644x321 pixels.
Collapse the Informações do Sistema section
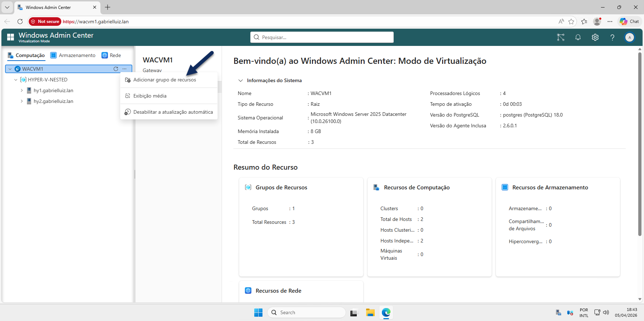tap(241, 80)
